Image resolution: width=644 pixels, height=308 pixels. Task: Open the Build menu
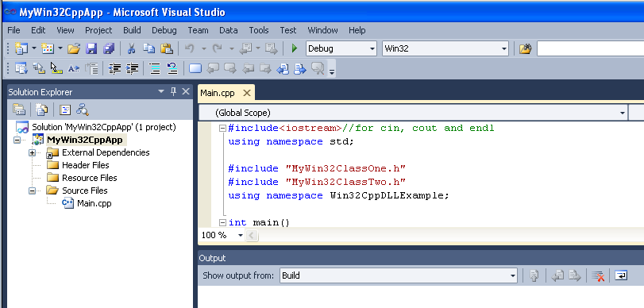tap(132, 30)
